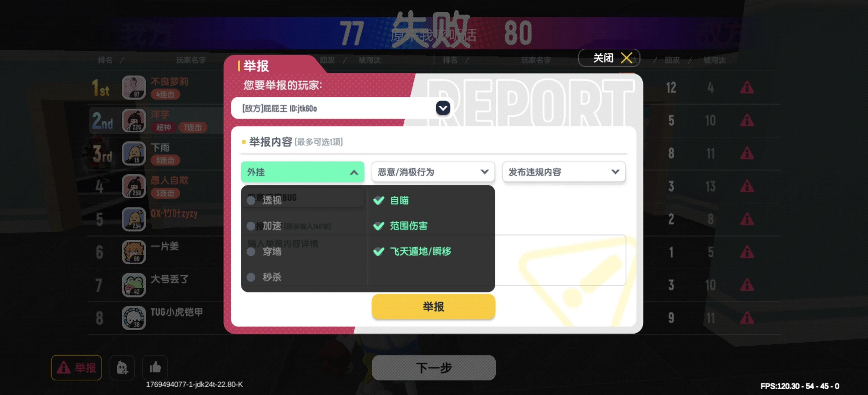Click the add friend icon at bottom
The image size is (868, 395).
(122, 367)
